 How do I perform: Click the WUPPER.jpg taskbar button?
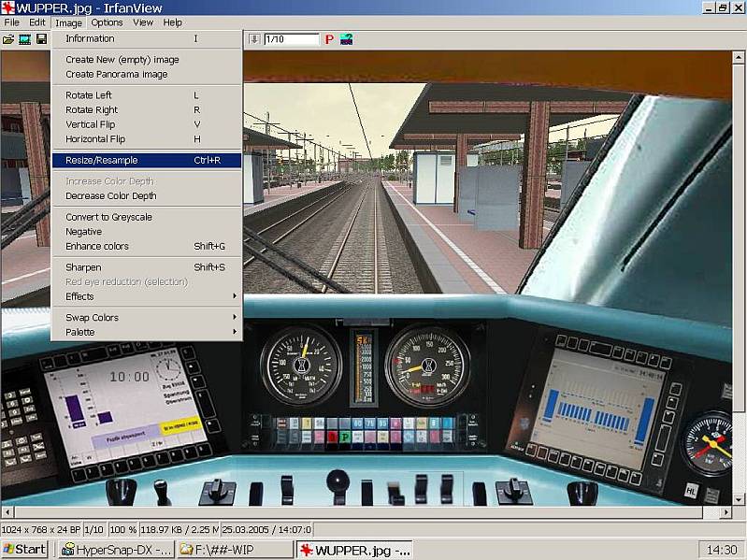354,550
